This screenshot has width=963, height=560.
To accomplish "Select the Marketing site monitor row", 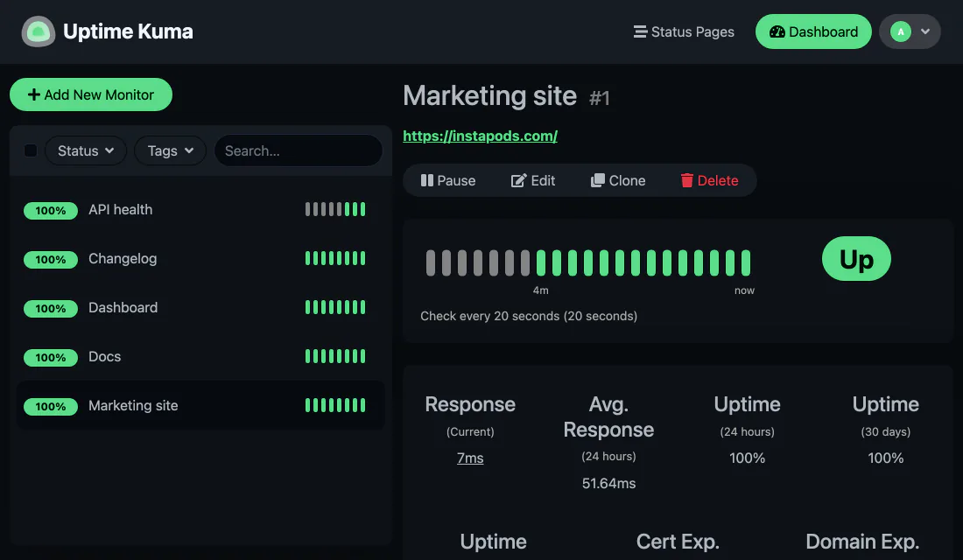I will 200,405.
